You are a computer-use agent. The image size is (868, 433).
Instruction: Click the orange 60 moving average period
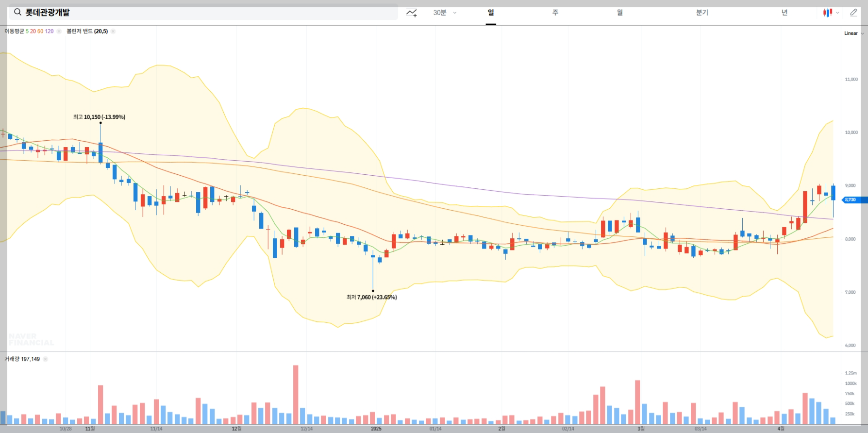40,31
